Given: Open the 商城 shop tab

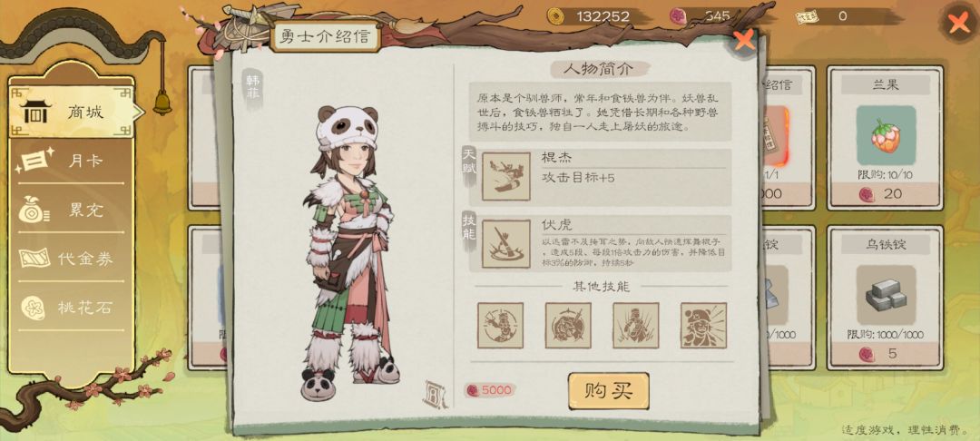Looking at the screenshot, I should point(73,113).
